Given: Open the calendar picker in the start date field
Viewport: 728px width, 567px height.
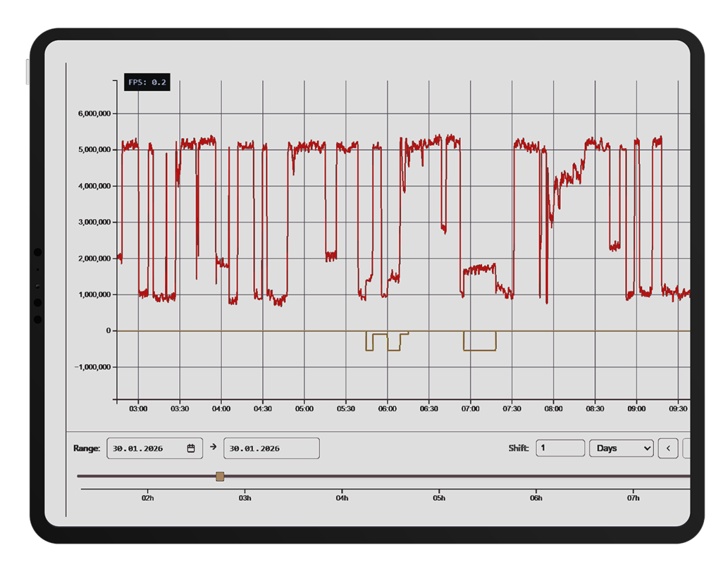Looking at the screenshot, I should 191,448.
